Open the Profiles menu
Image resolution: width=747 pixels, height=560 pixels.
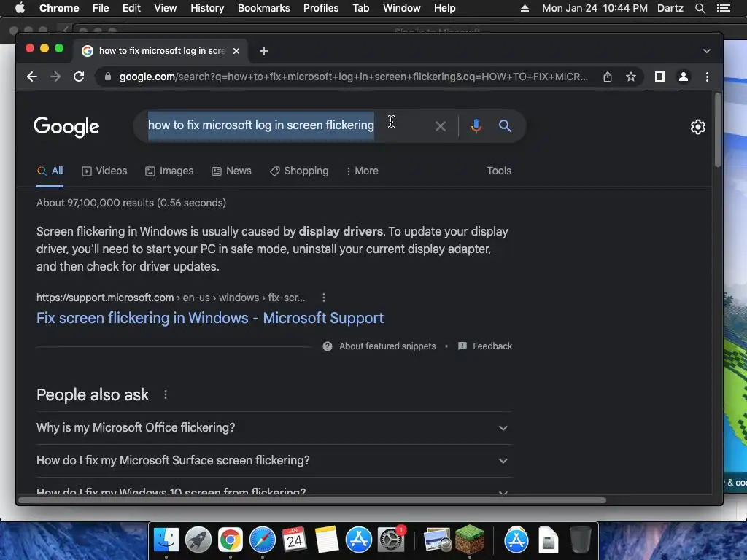tap(321, 8)
